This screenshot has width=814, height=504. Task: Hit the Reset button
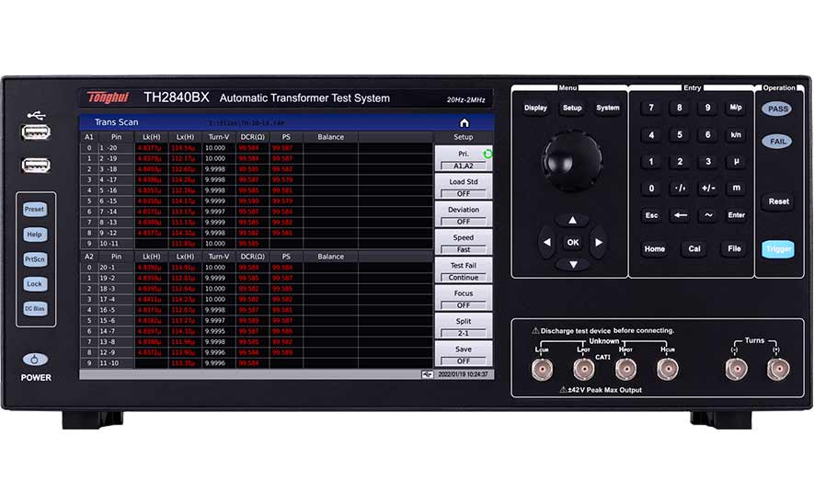pyautogui.click(x=778, y=201)
